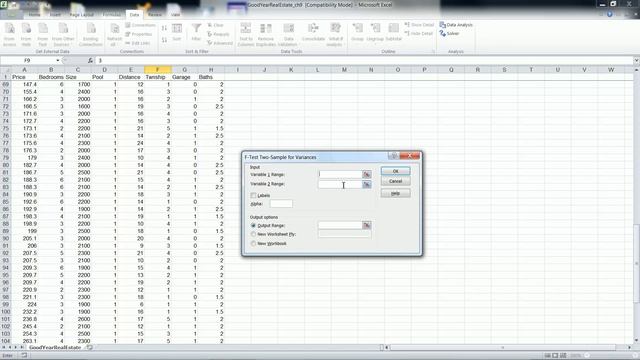This screenshot has width=640, height=360.
Task: Click the Remove Duplicates icon
Action: tap(266, 34)
